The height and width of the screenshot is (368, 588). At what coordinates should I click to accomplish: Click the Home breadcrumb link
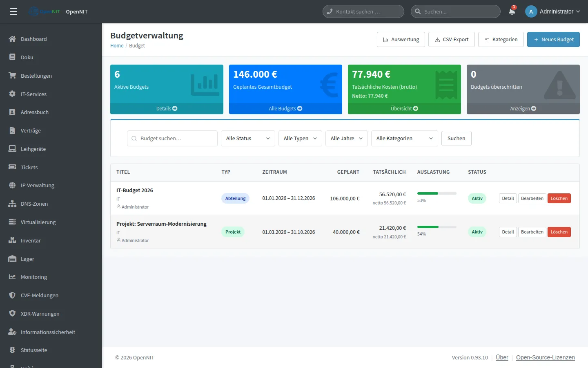point(117,46)
